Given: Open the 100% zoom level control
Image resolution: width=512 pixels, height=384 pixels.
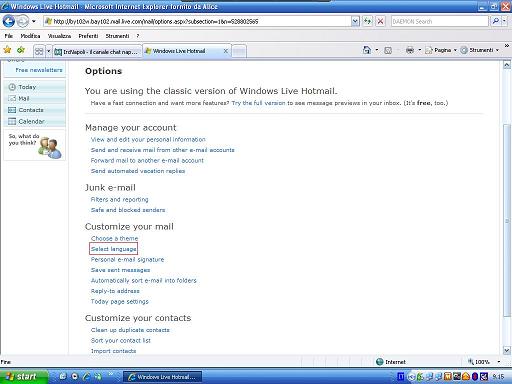Looking at the screenshot, I should click(484, 362).
